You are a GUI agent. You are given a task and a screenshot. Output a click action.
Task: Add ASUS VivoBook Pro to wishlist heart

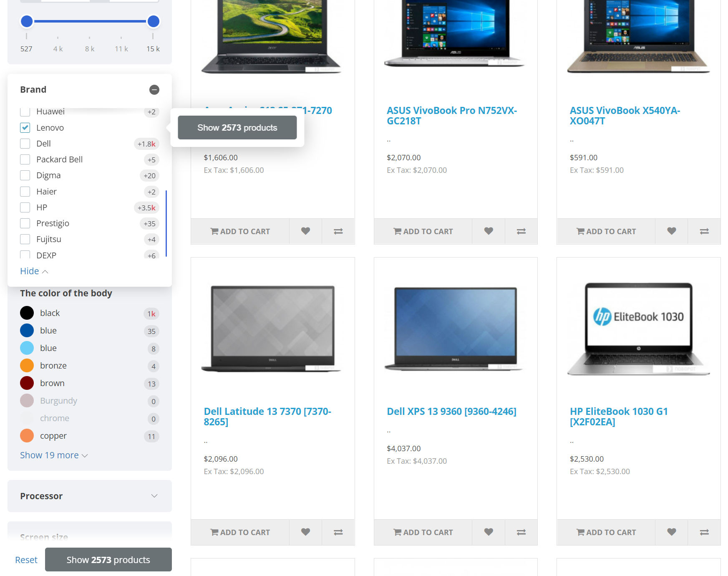click(488, 231)
